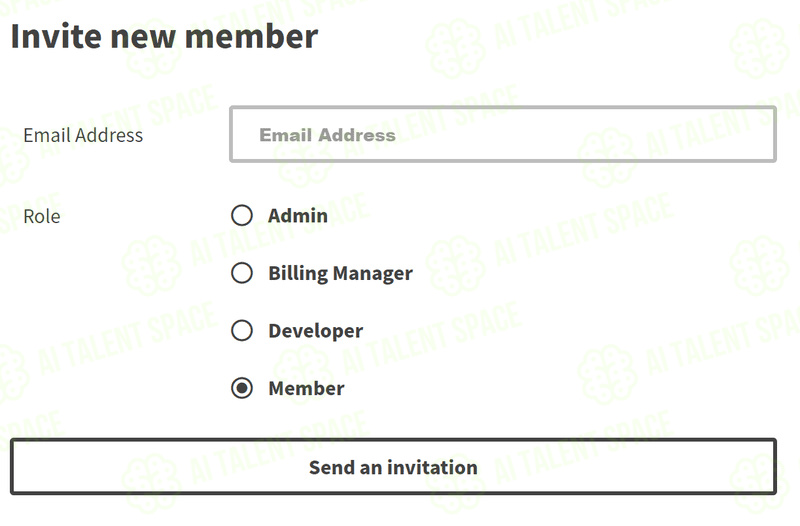Activate the empty email text box
The height and width of the screenshot is (526, 800).
503,134
